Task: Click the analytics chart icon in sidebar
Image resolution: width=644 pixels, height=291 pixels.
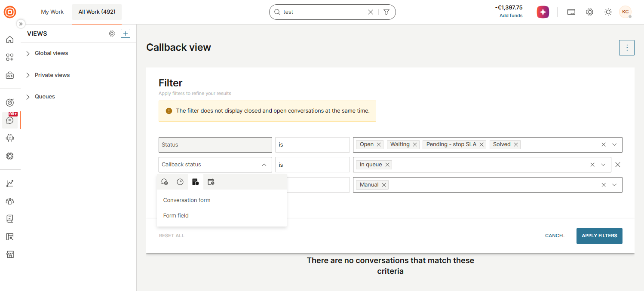Action: tap(10, 183)
